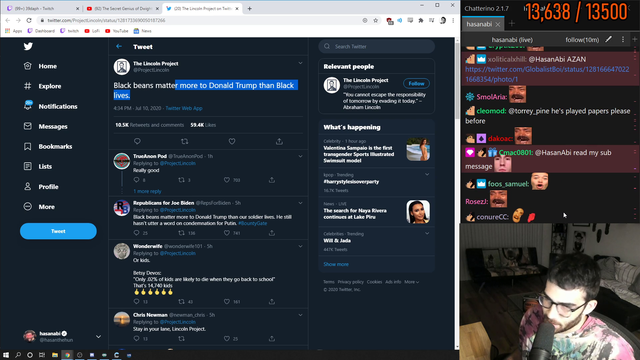This screenshot has height=360, width=640.
Task: Bookmark this page with star icon
Action: 376,20
